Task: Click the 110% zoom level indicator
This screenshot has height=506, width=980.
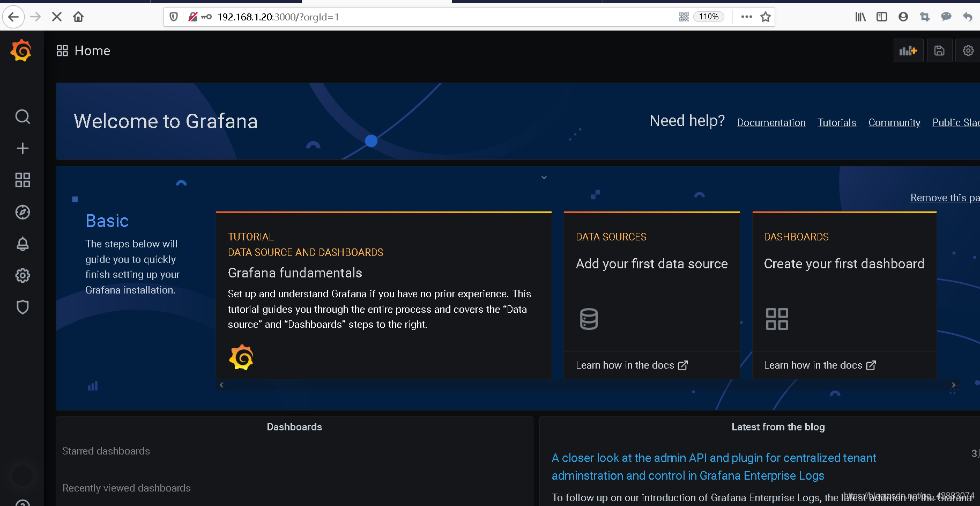Action: 709,17
